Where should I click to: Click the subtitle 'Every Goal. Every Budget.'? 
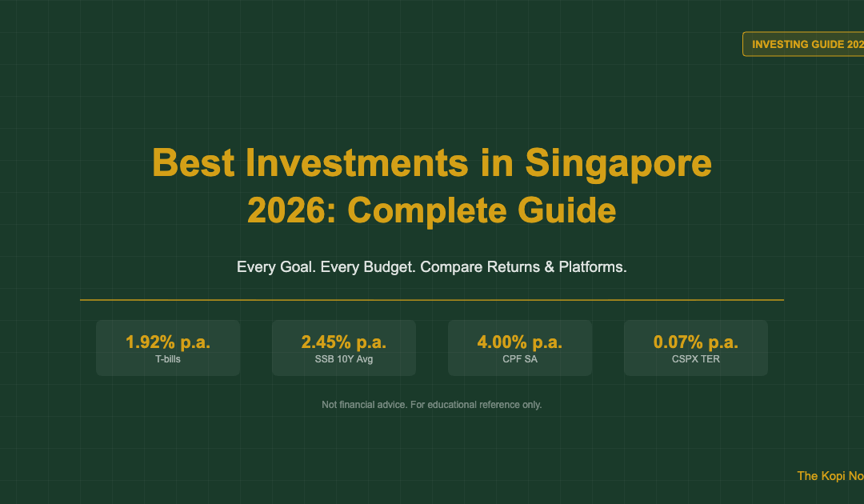click(326, 267)
